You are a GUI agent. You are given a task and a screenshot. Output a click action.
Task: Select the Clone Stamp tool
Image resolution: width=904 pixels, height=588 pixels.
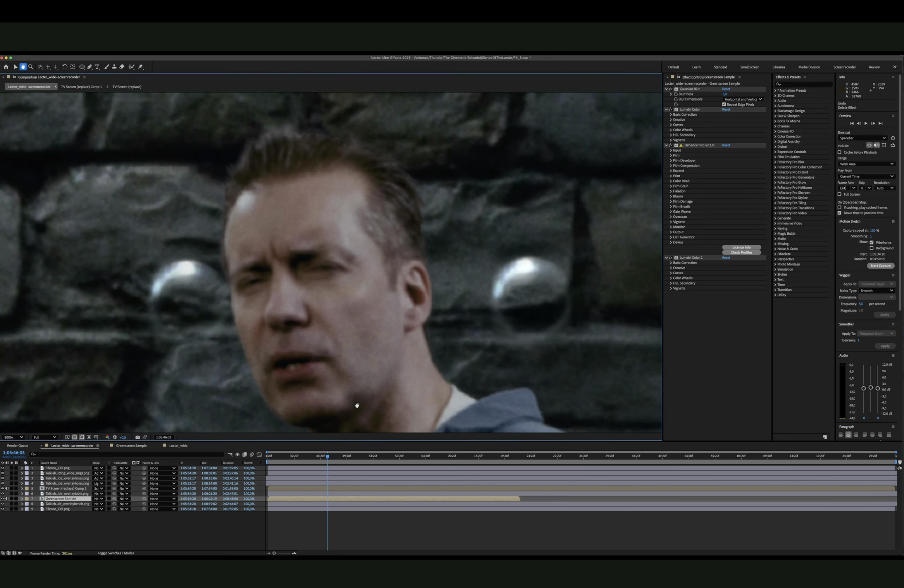[x=114, y=67]
